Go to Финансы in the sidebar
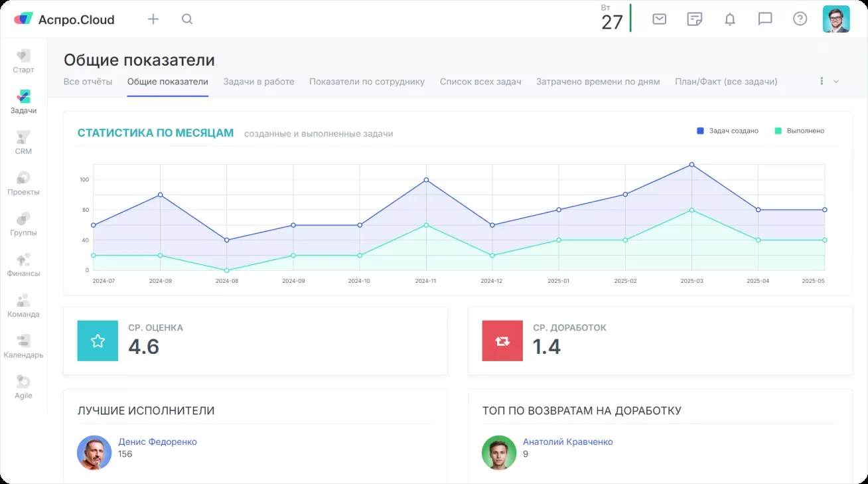868x484 pixels. 23,265
